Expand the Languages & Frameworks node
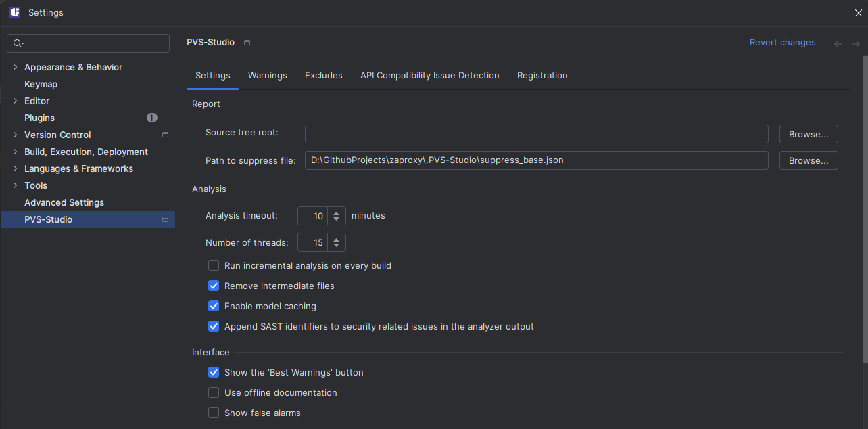Viewport: 868px width, 429px height. click(x=15, y=168)
